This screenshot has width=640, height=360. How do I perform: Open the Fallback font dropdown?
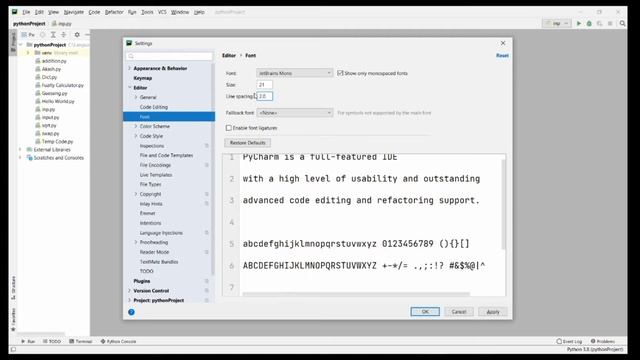(294, 113)
